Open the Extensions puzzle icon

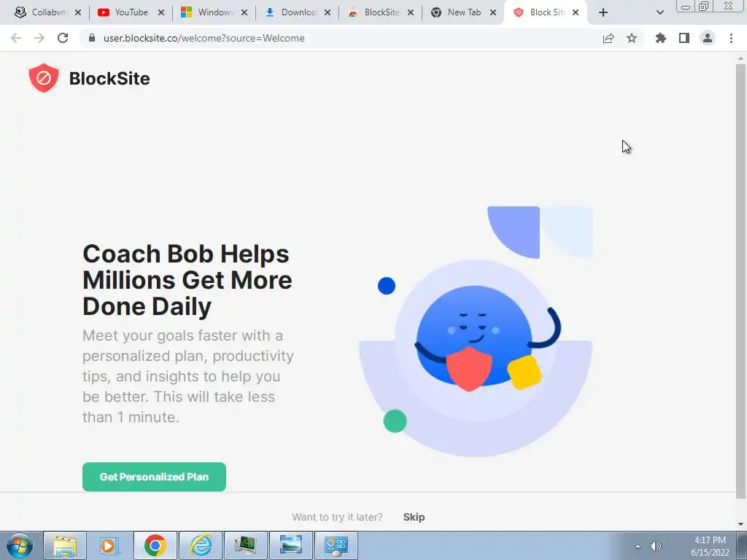point(661,38)
